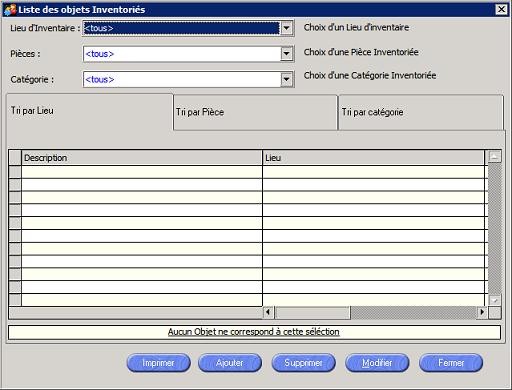Click the Ajouter button
Viewport: 512px width, 390px height.
point(230,363)
